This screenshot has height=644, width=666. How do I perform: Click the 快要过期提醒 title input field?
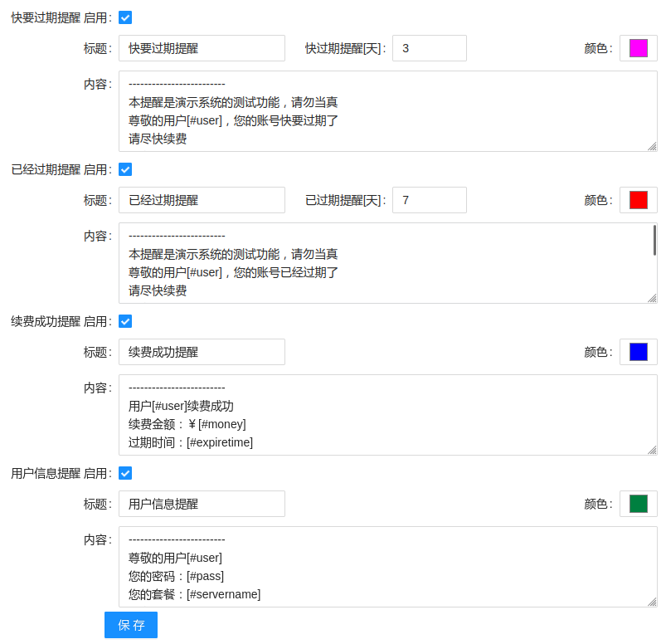[202, 48]
